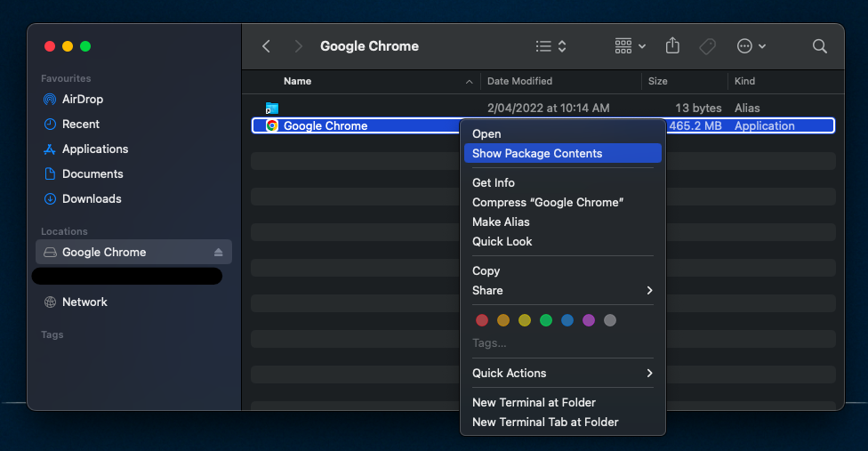
Task: Choose New Terminal Tab at Folder
Action: click(562, 422)
